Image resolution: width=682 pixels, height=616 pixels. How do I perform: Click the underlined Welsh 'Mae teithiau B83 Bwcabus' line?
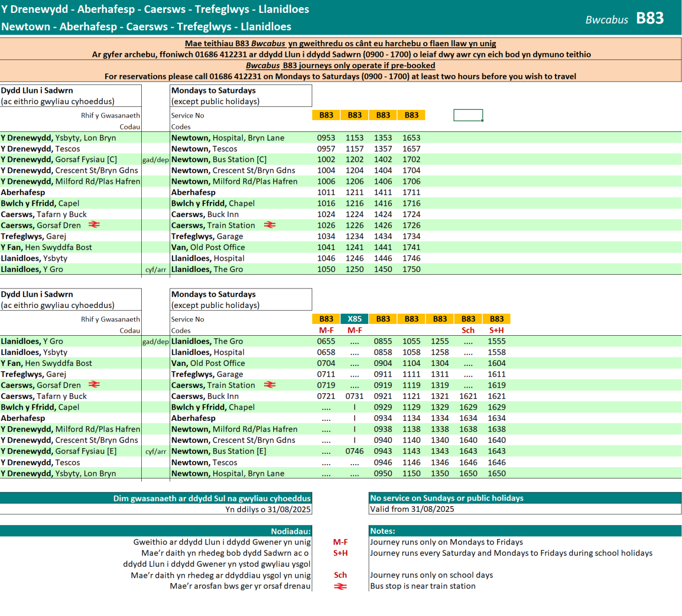[340, 44]
